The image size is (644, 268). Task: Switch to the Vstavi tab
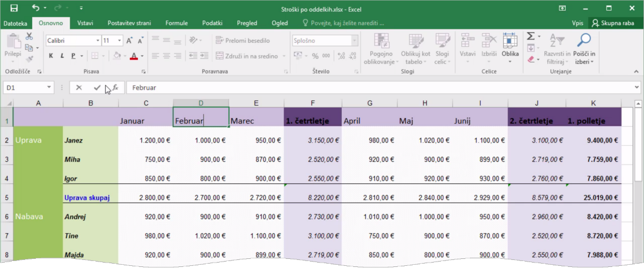(85, 23)
